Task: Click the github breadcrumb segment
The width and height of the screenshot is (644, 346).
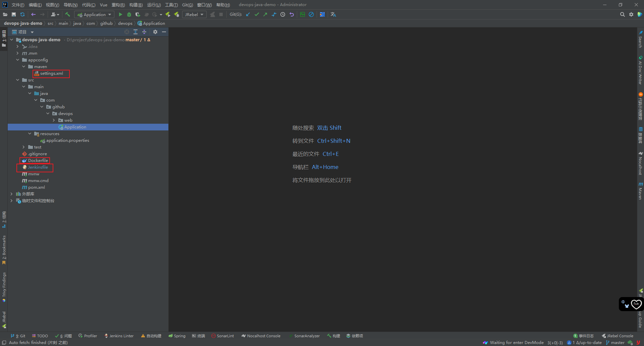Action: (106, 23)
